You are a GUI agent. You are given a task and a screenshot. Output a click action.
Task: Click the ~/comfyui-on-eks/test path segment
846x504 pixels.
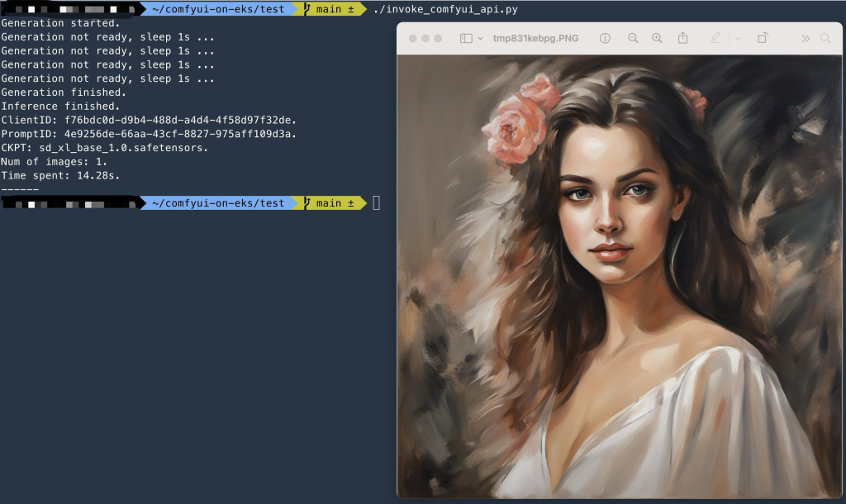click(x=219, y=9)
